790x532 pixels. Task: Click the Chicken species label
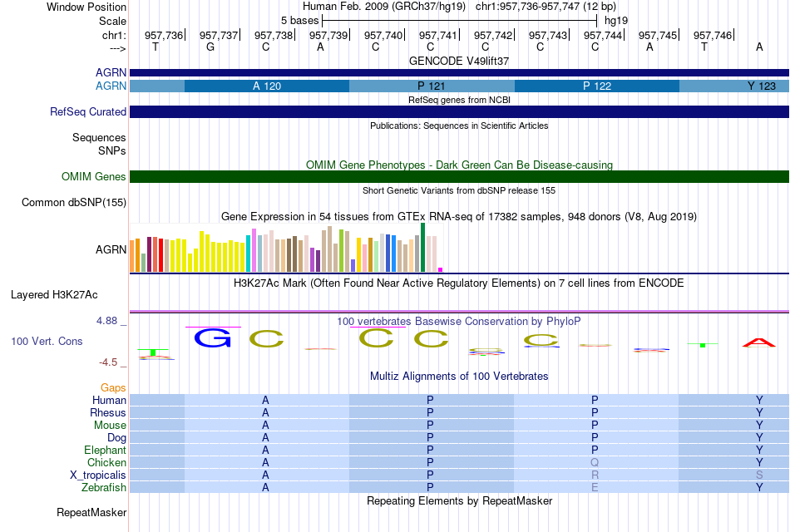tap(106, 462)
